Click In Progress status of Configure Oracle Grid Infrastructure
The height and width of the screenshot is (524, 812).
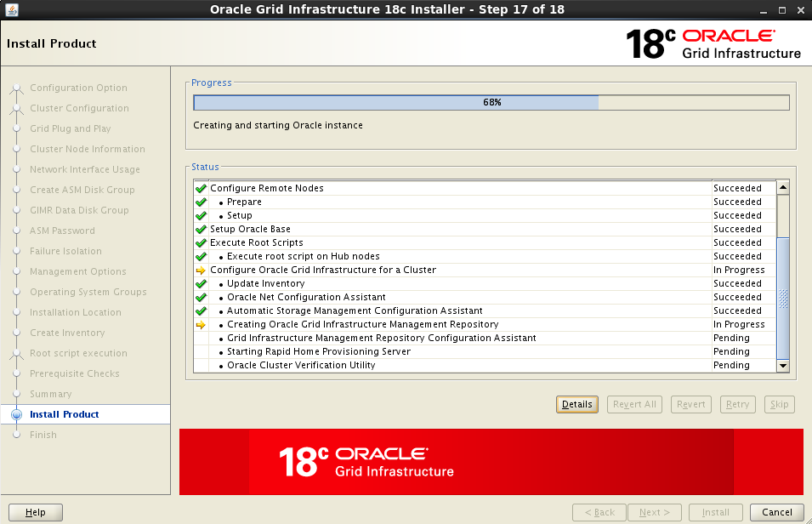[x=739, y=270]
